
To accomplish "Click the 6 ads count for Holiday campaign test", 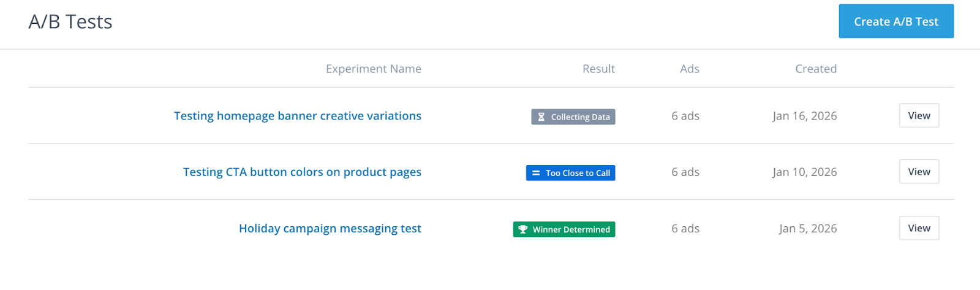I will pos(685,229).
